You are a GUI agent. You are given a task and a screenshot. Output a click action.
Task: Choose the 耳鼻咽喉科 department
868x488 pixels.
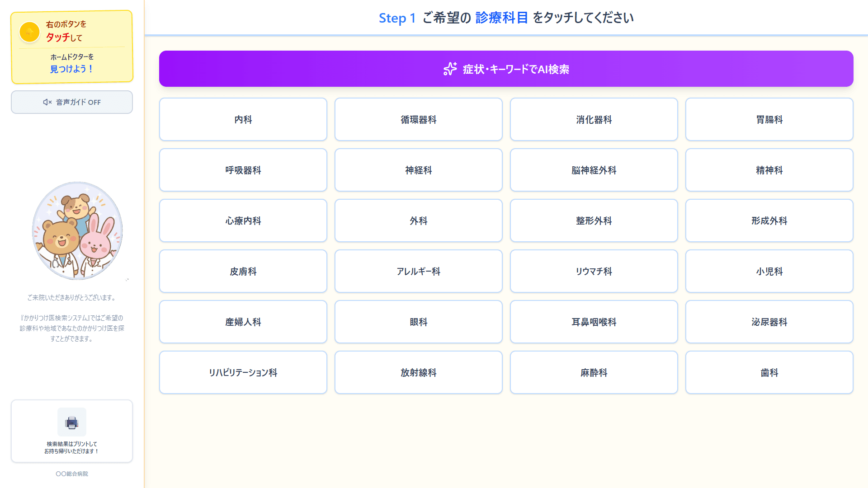click(x=594, y=322)
